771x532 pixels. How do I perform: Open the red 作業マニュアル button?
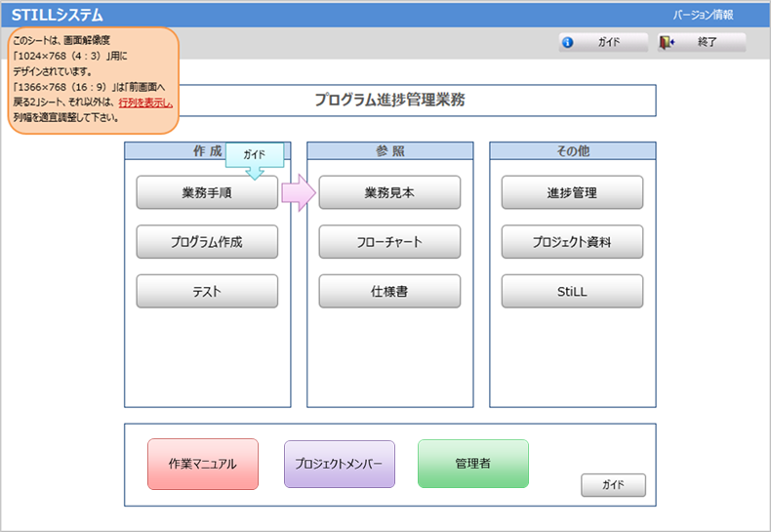click(203, 464)
